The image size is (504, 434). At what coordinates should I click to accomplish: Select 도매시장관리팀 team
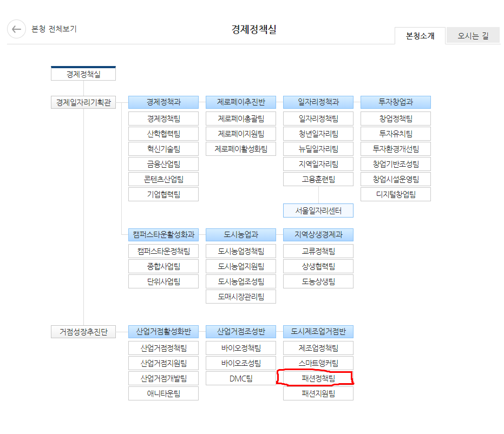tap(241, 297)
